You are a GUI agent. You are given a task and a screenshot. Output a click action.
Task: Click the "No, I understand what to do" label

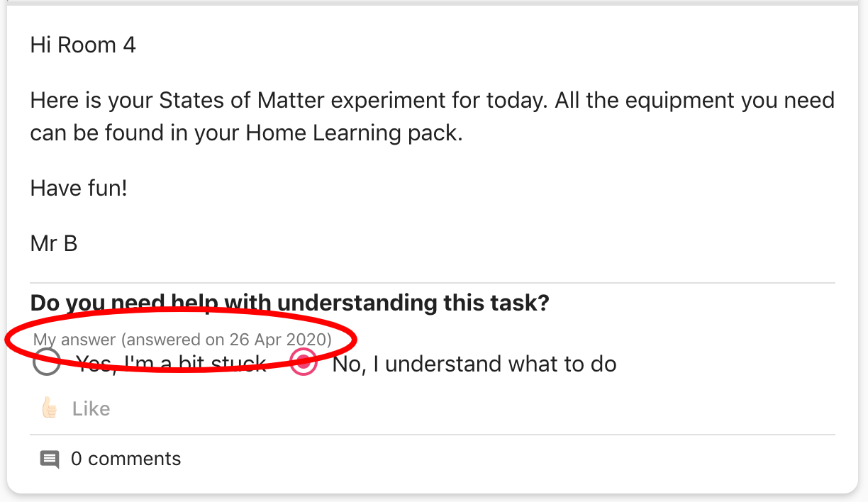pos(474,364)
